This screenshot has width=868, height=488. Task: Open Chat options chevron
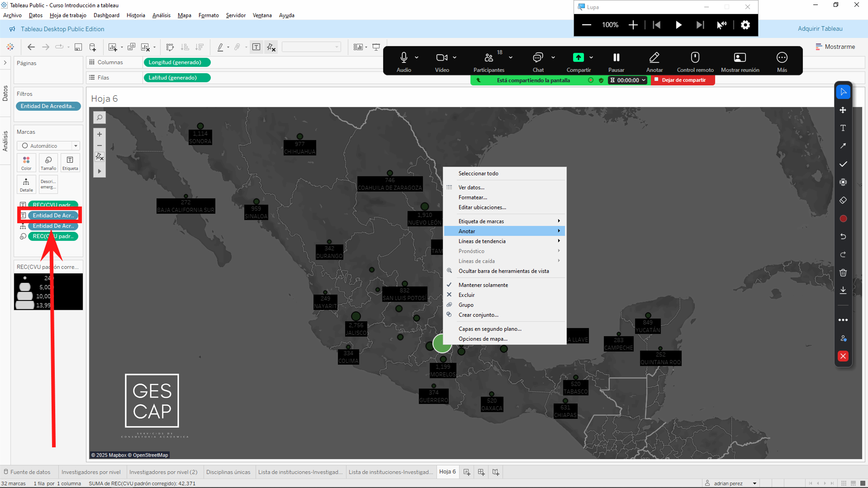pyautogui.click(x=553, y=58)
